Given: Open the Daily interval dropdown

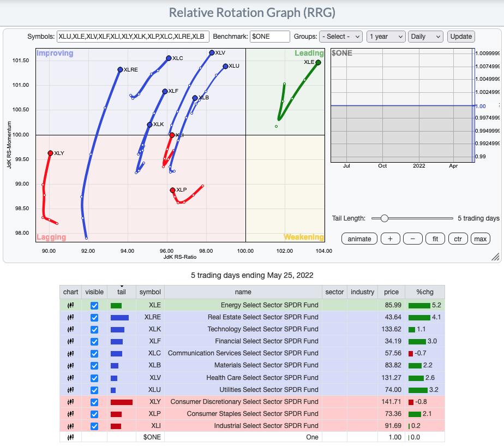Looking at the screenshot, I should 425,37.
